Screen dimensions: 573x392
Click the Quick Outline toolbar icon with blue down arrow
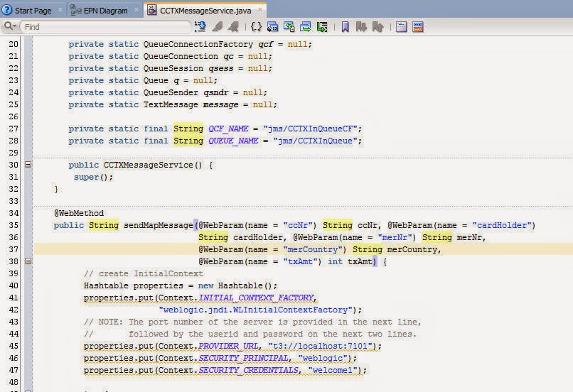(x=200, y=27)
